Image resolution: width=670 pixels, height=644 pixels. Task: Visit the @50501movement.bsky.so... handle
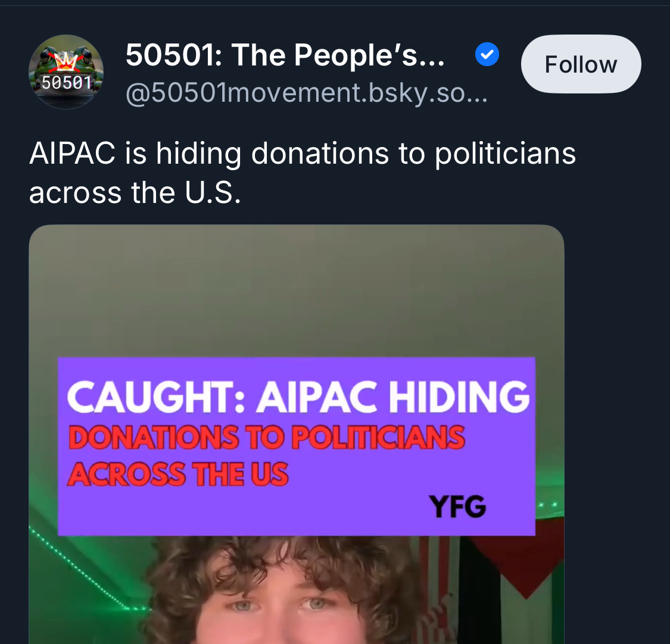click(306, 92)
